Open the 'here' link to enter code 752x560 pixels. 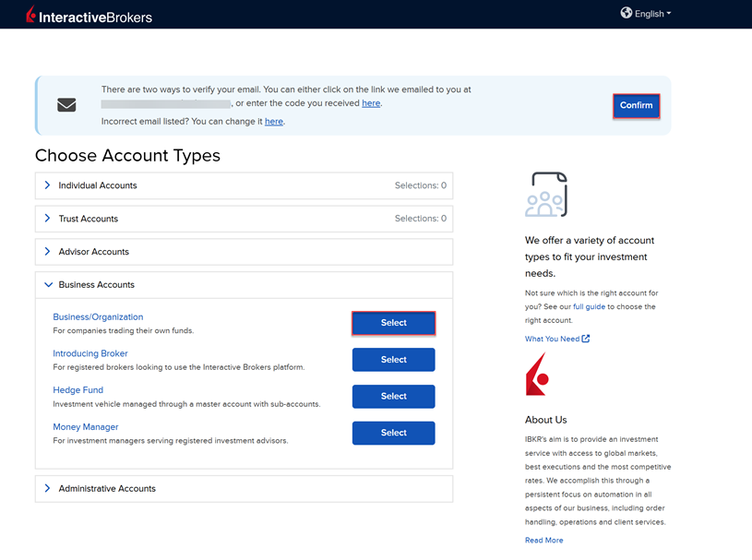point(371,103)
